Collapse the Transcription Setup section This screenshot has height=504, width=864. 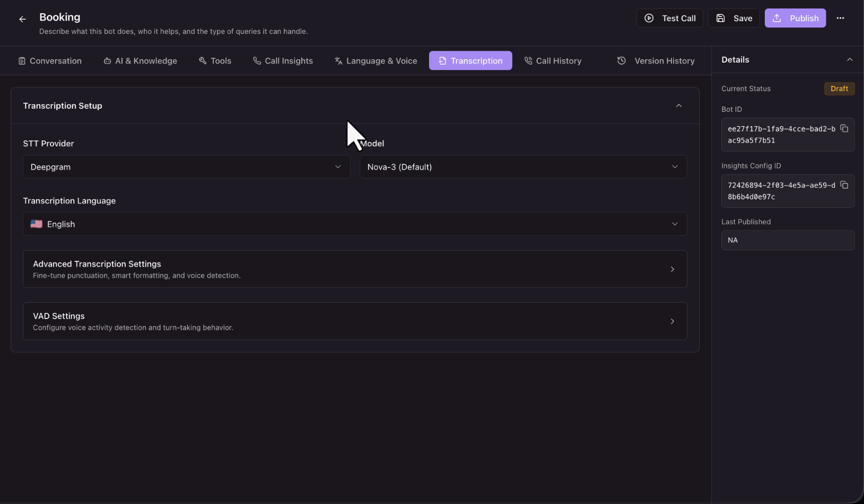click(678, 105)
